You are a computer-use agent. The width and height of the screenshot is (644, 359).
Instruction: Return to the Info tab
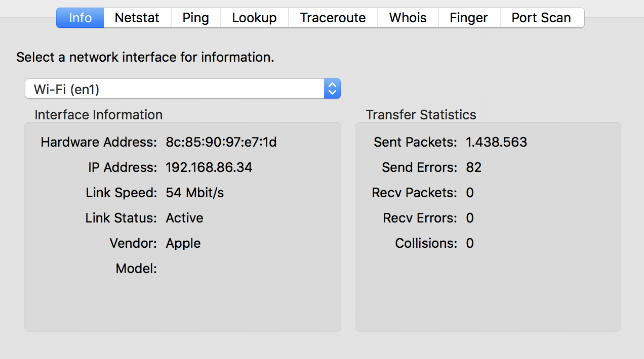[x=79, y=18]
